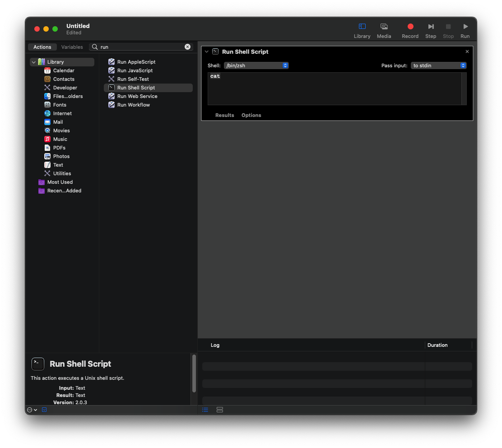Screen dimensions: 502x448
Task: Open the Pass input dropdown
Action: point(438,65)
